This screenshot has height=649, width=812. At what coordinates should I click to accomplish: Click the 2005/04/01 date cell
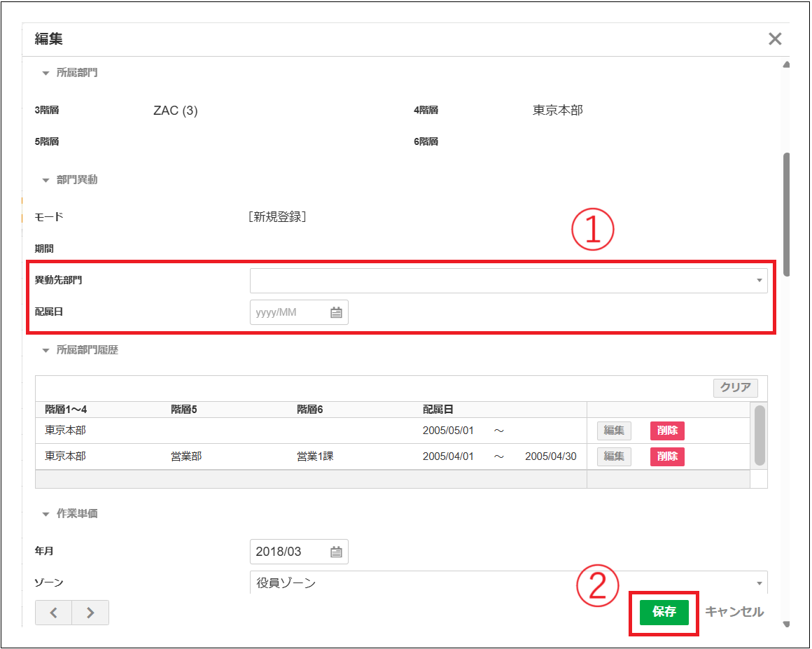click(448, 456)
